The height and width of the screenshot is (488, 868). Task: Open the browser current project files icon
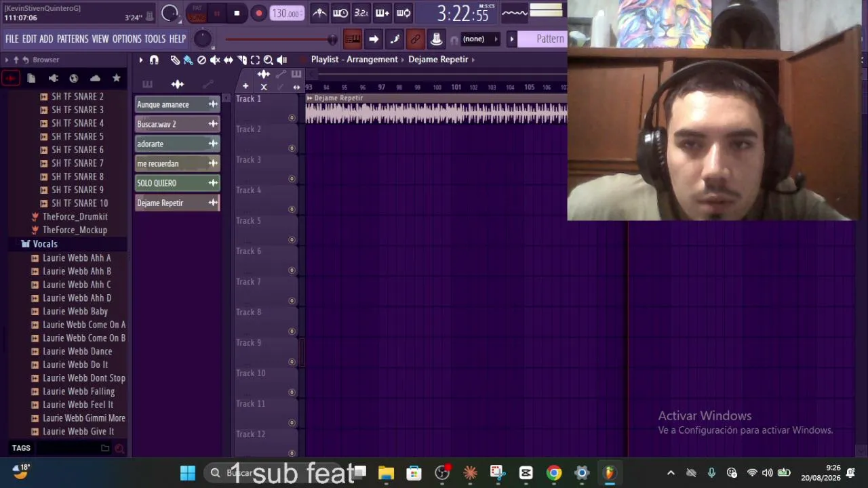click(x=31, y=79)
